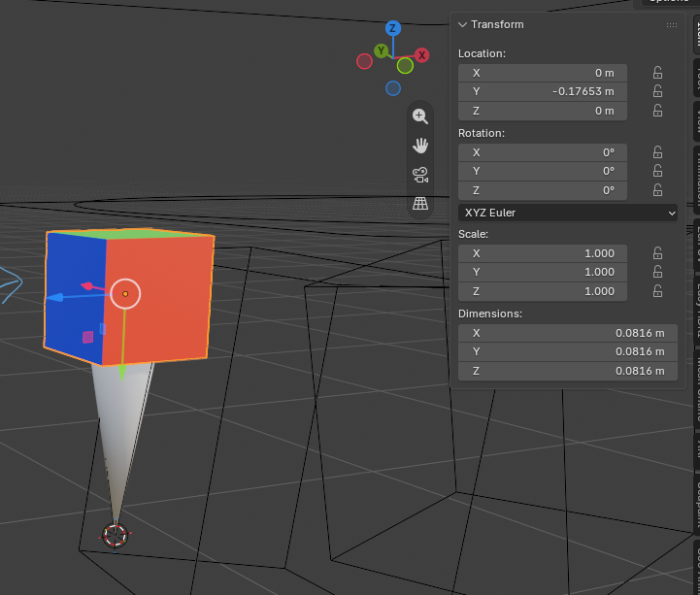Lock the Location Z value
This screenshot has width=700, height=595.
(x=657, y=111)
